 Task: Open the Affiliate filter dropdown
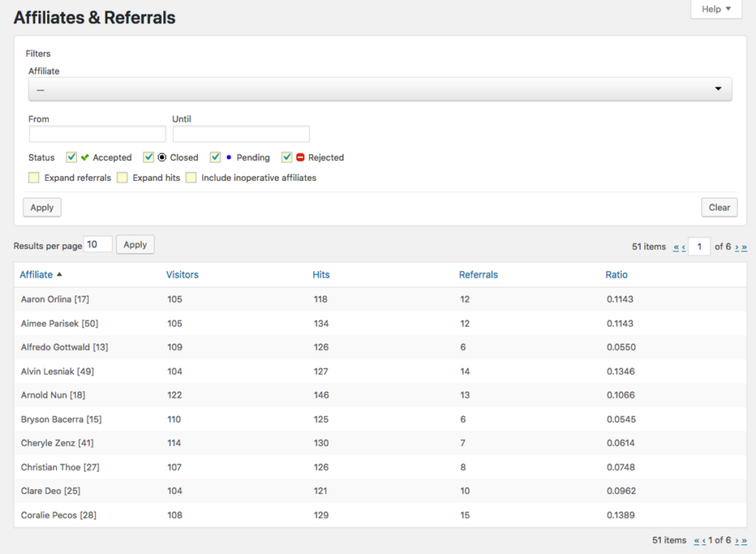380,89
